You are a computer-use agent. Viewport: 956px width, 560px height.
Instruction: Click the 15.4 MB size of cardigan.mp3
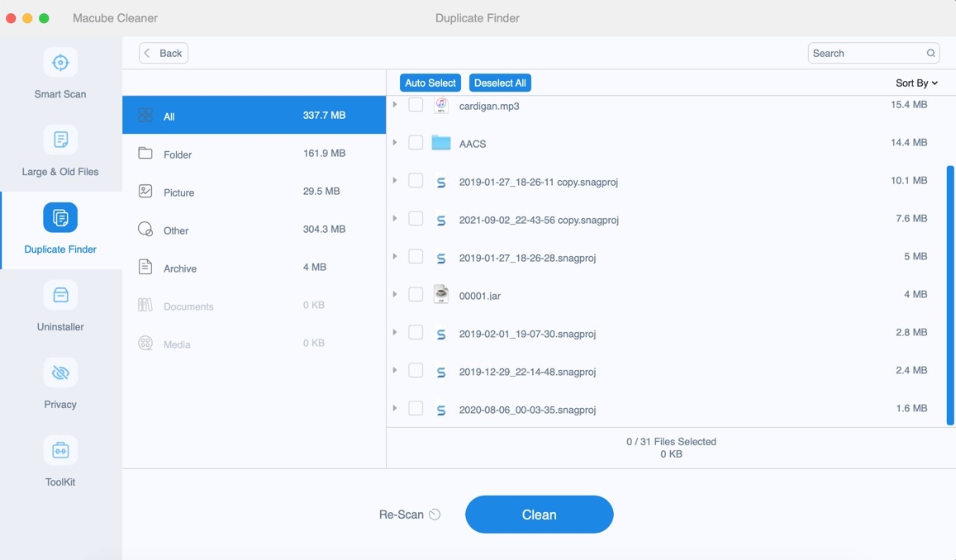click(909, 105)
